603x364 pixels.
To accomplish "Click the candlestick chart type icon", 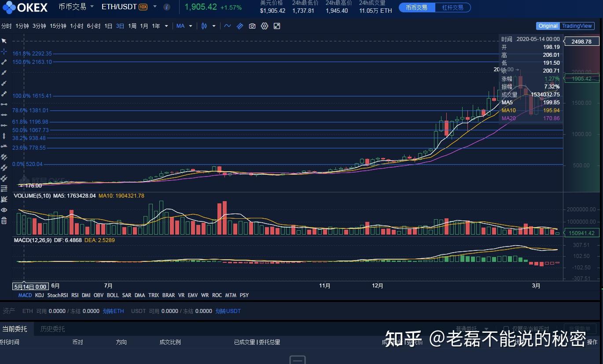I will pyautogui.click(x=204, y=26).
